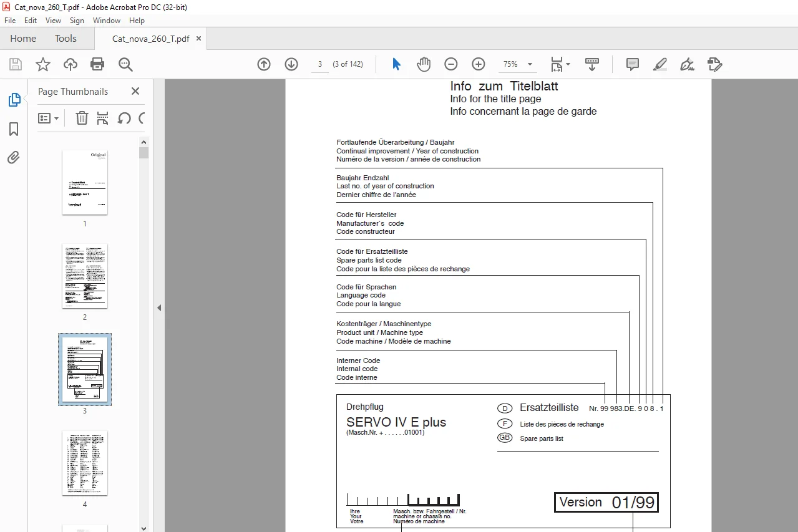Open the Find text search tool
Viewport: 798px width, 532px height.
pos(125,64)
